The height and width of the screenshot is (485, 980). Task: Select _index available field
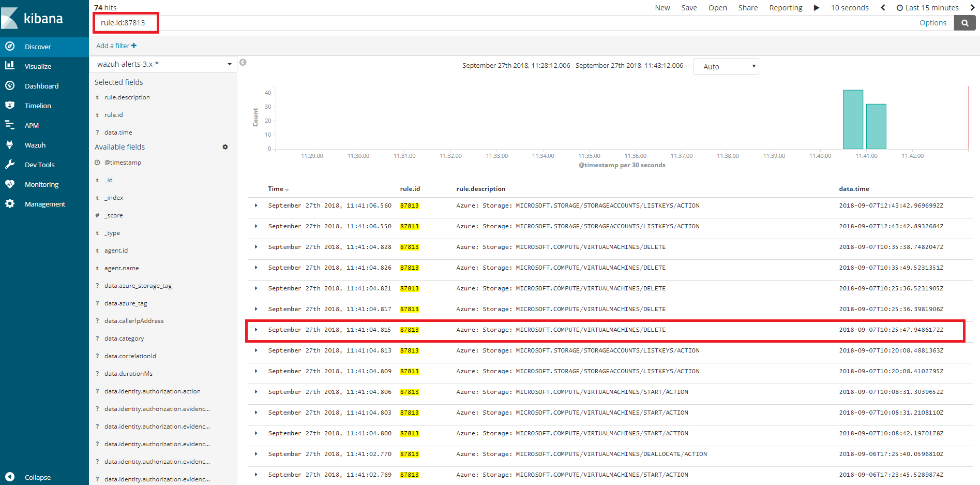pyautogui.click(x=114, y=198)
